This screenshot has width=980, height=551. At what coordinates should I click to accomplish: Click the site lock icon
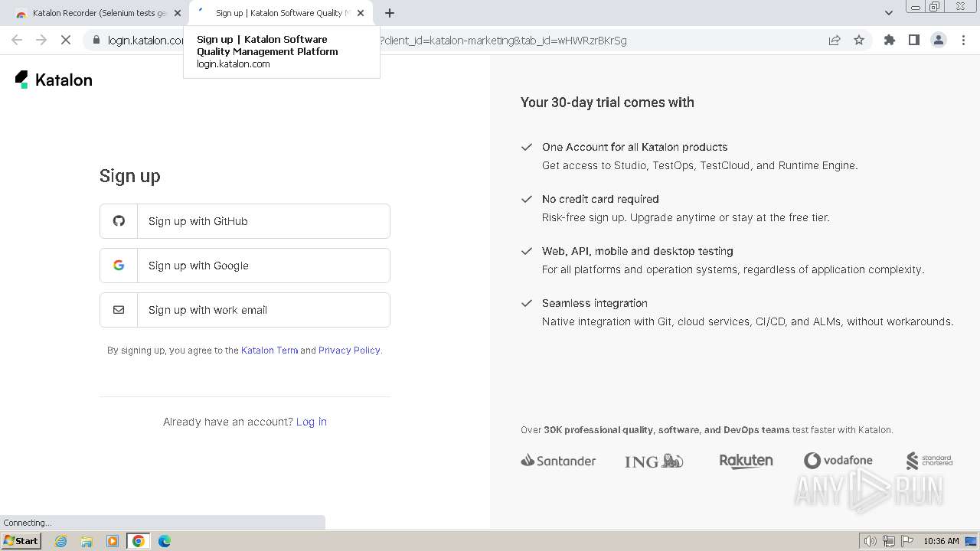click(x=96, y=40)
